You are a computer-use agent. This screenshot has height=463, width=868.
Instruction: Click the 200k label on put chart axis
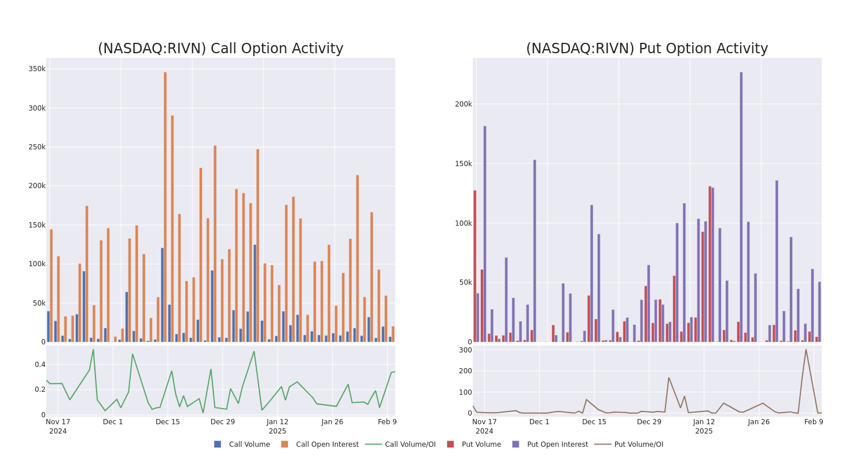[464, 104]
